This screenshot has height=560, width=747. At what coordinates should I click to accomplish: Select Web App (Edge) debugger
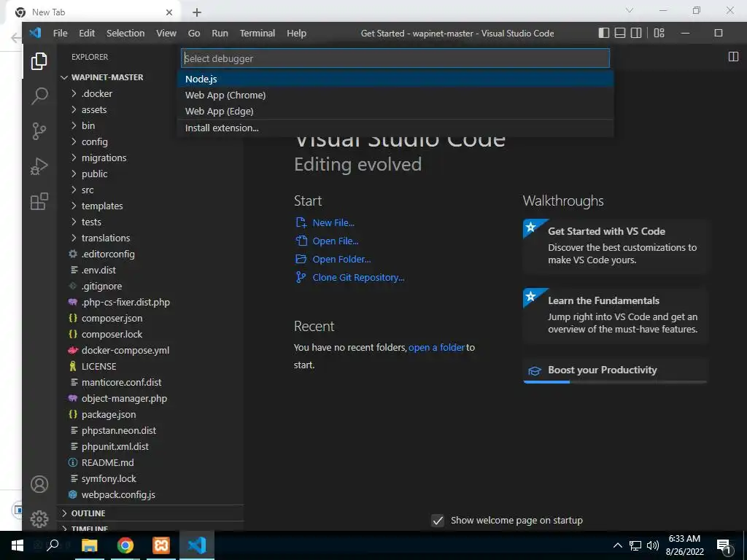pos(395,112)
